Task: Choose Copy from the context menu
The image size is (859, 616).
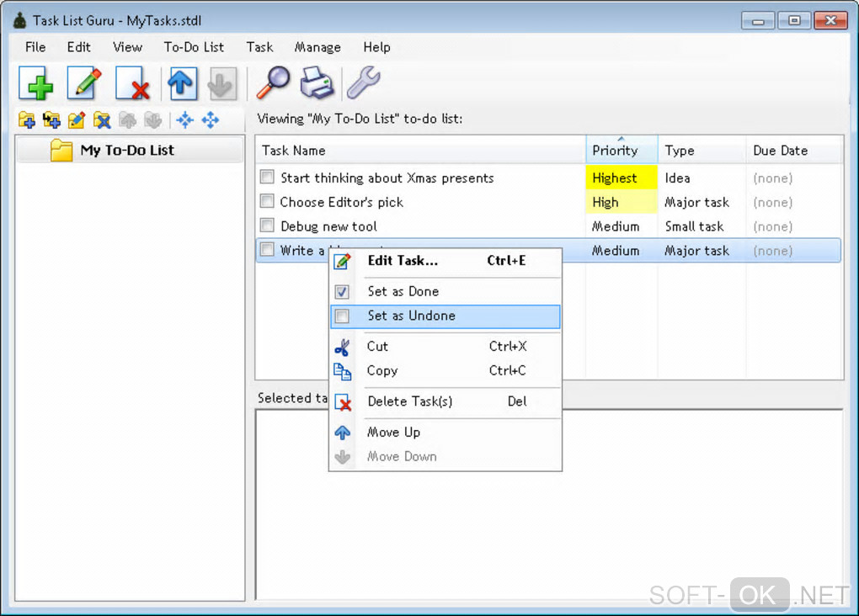Action: tap(446, 371)
